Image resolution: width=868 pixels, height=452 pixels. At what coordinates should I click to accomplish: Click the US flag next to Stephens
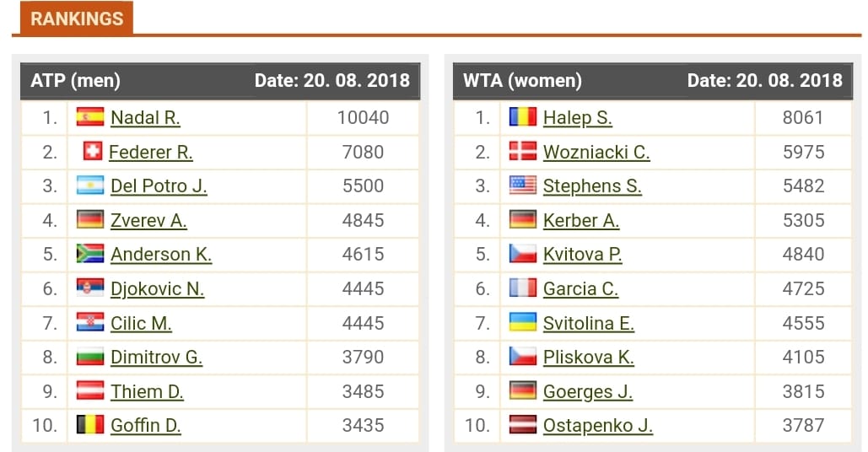point(523,186)
